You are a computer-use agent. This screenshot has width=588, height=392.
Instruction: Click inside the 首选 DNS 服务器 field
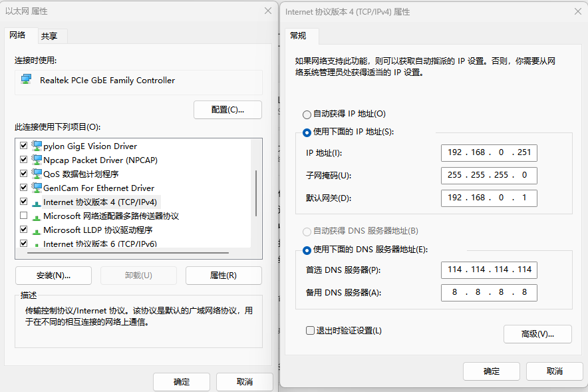coord(489,270)
